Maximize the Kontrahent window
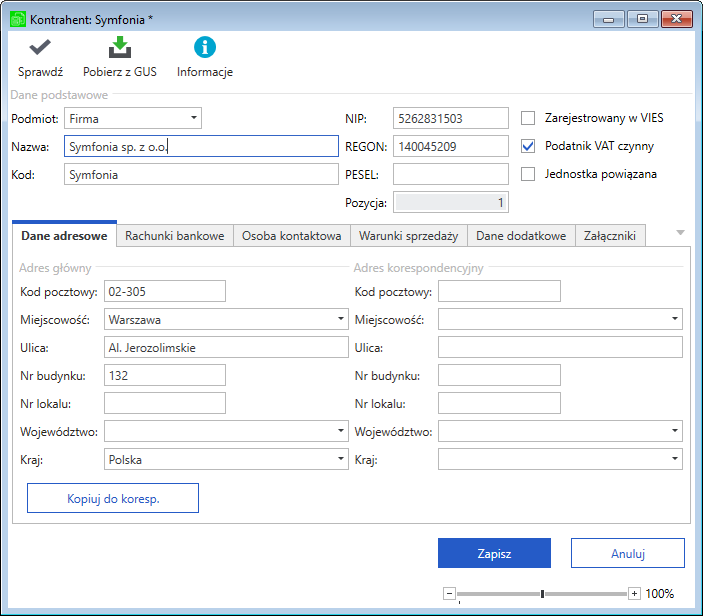Image resolution: width=703 pixels, height=616 pixels. (642, 19)
